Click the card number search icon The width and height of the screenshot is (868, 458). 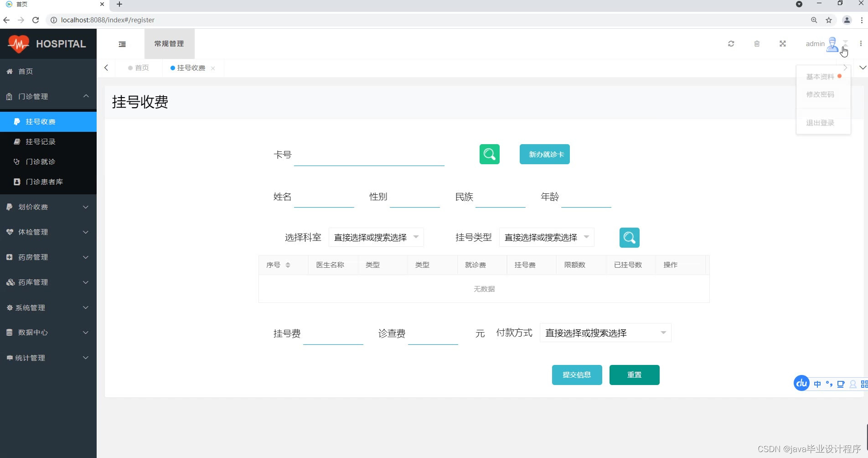pyautogui.click(x=489, y=154)
